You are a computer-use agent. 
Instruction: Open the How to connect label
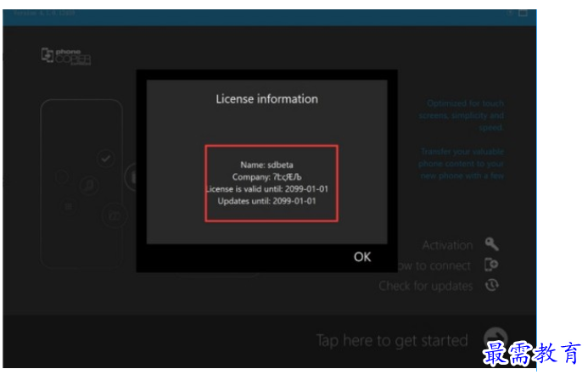click(434, 265)
